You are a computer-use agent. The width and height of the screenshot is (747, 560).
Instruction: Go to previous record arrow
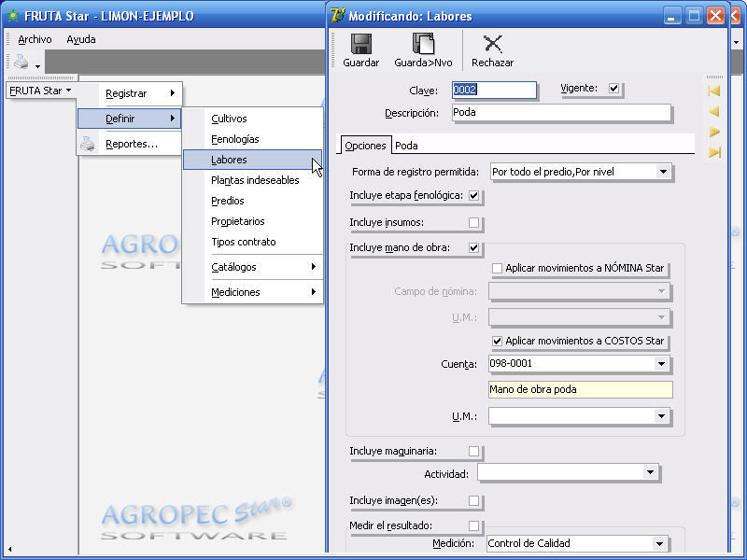[x=714, y=111]
